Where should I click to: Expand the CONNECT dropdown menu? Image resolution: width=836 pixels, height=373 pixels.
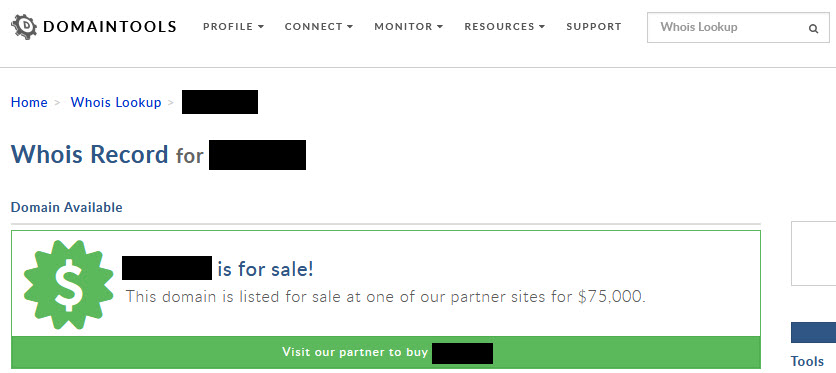(319, 27)
